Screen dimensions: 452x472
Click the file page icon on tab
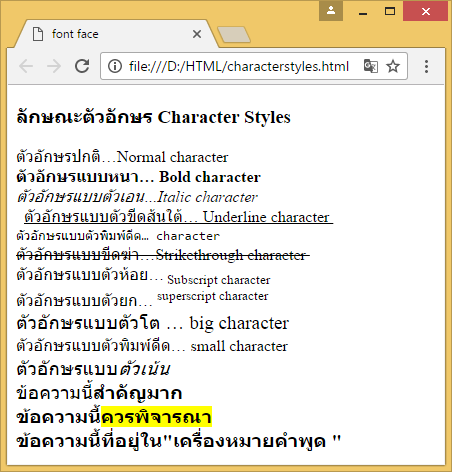coord(38,34)
